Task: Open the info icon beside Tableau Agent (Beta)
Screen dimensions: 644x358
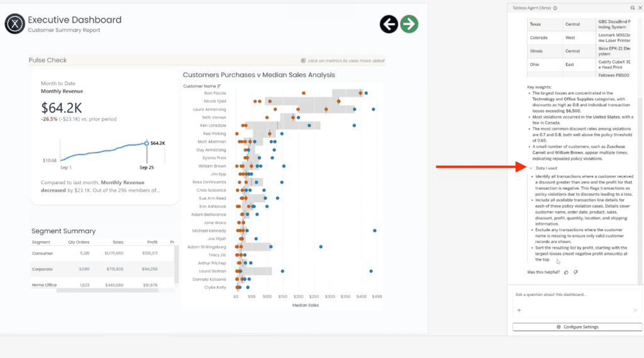Action: (555, 8)
